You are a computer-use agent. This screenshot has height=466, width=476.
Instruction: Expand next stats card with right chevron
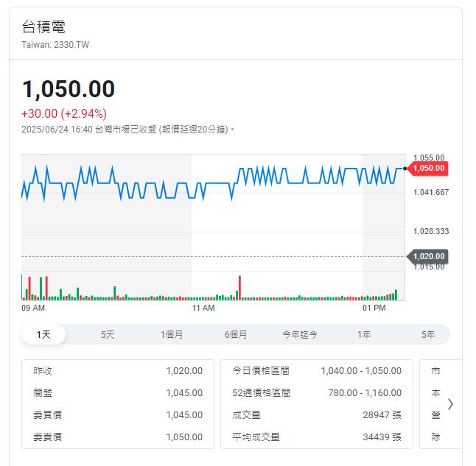[450, 404]
